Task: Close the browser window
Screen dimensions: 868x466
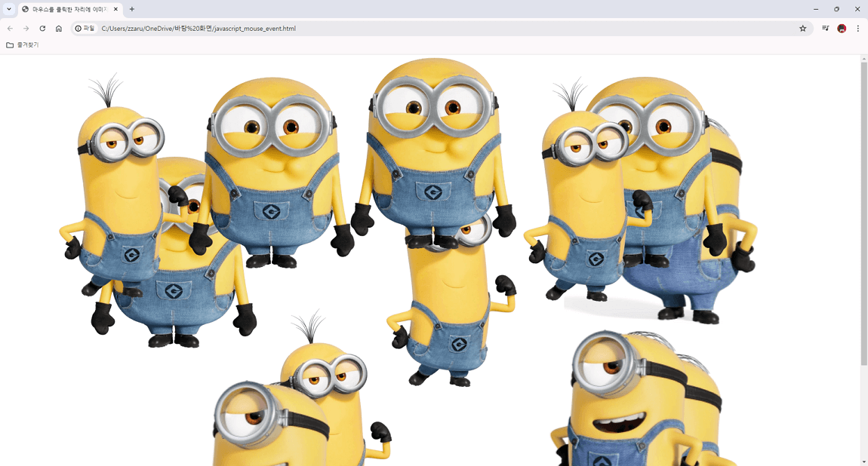Action: pos(857,9)
